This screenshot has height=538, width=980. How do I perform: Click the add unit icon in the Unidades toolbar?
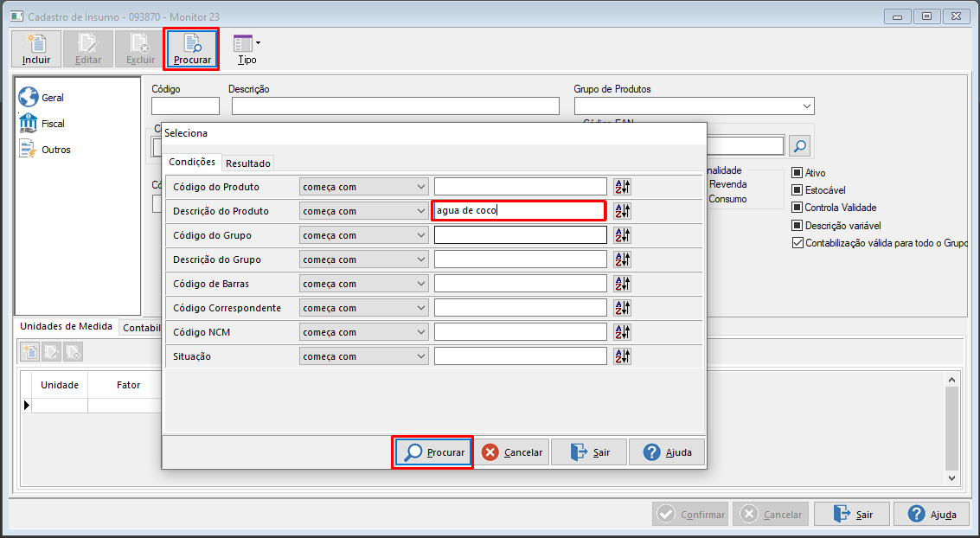(x=30, y=352)
